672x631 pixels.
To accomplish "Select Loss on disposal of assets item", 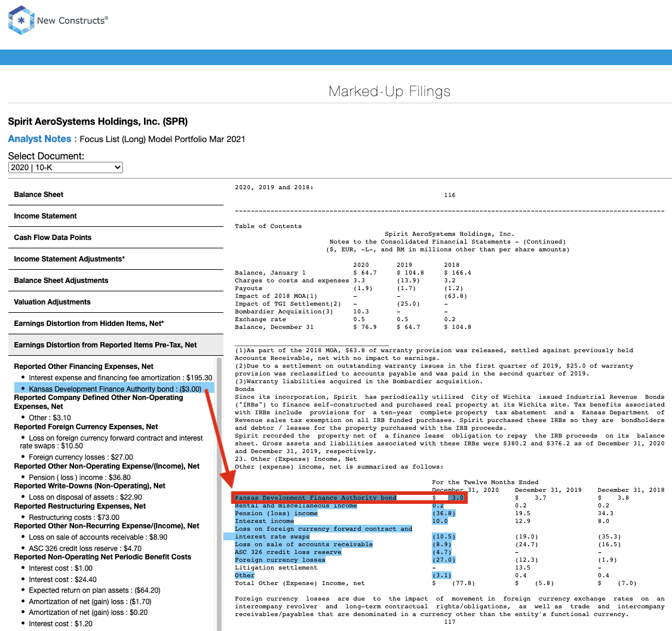I will pyautogui.click(x=85, y=497).
